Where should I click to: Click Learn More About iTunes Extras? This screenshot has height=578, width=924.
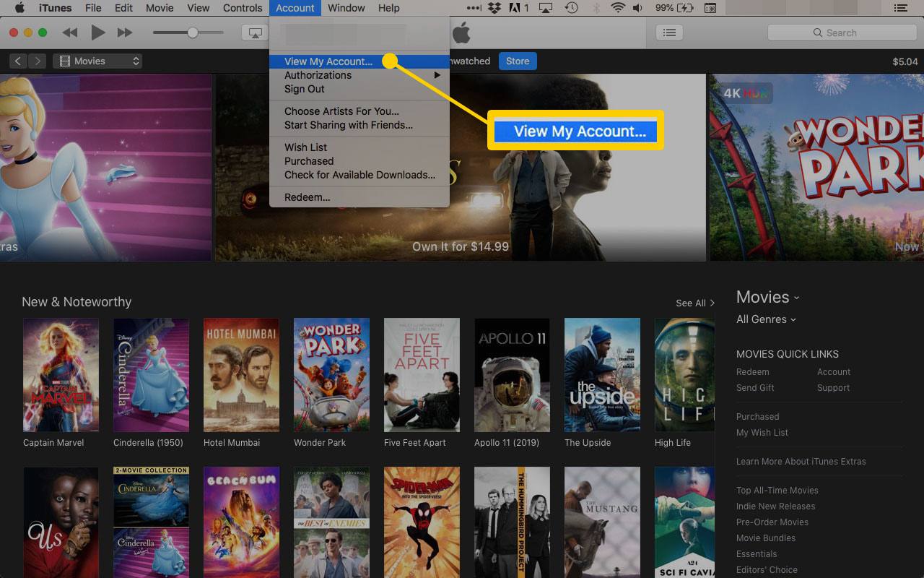(x=801, y=462)
